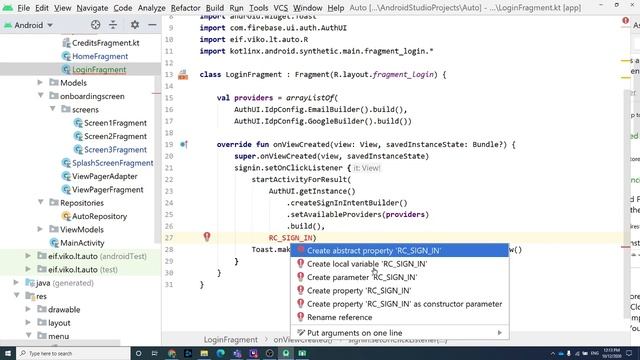Click the Android Studio logo icon in the title bar

pos(8,7)
